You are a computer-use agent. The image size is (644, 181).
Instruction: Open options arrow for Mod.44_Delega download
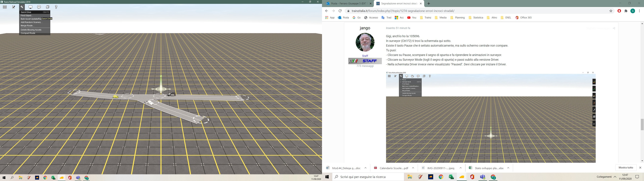pos(365,168)
